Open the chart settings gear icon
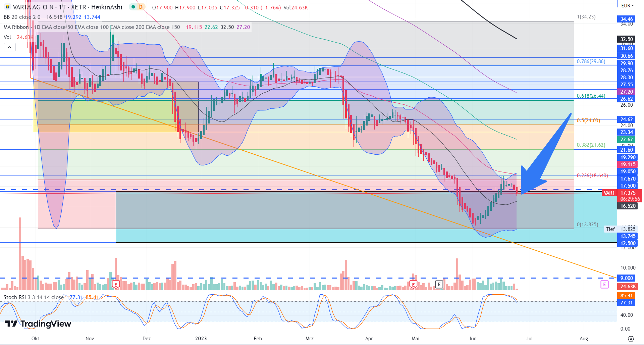644x345 pixels. click(631, 338)
